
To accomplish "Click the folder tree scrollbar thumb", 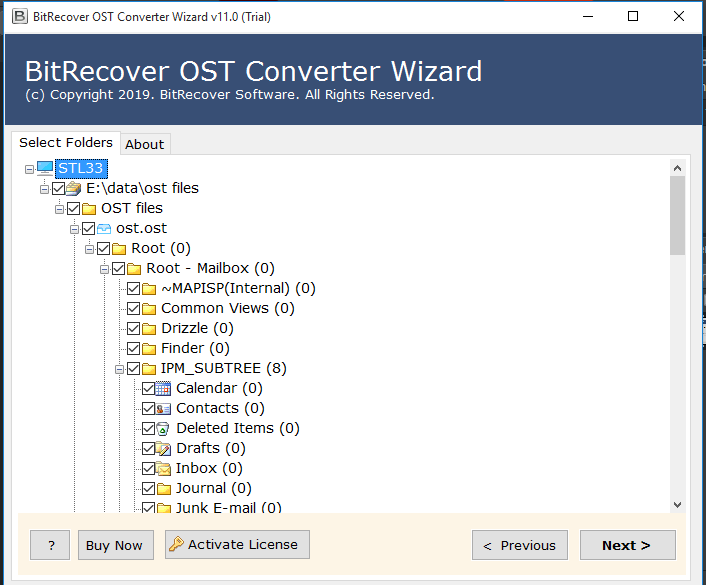I will point(677,215).
